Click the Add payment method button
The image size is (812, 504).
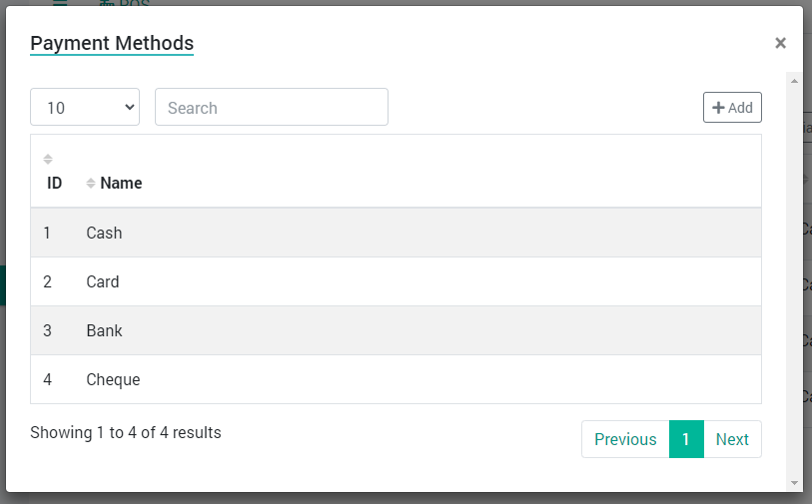(732, 108)
